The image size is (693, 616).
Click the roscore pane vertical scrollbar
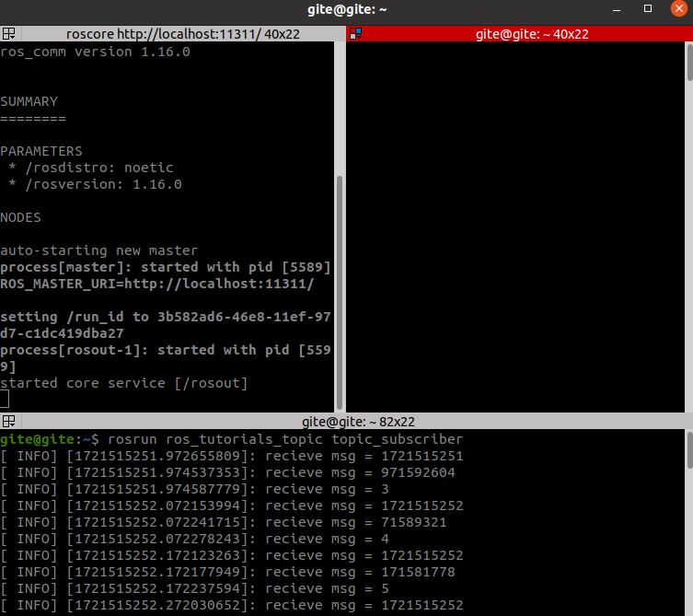[x=340, y=293]
